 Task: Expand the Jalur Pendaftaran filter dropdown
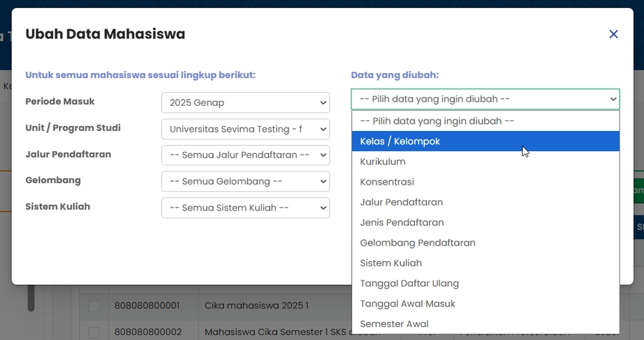click(x=245, y=155)
